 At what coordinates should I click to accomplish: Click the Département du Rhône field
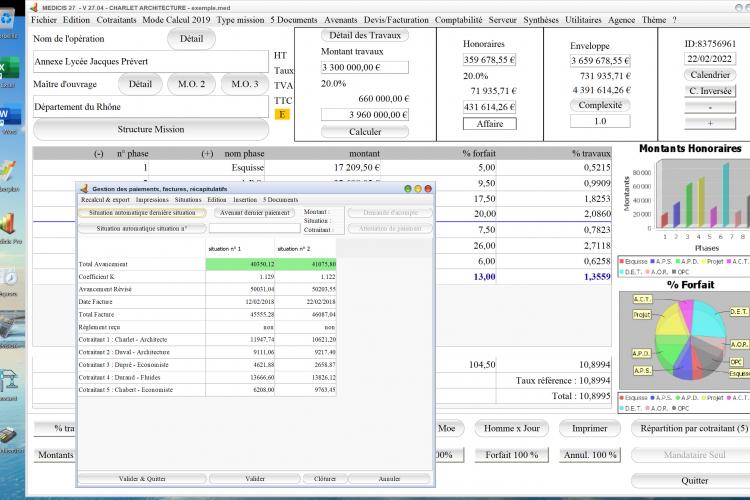(151, 107)
